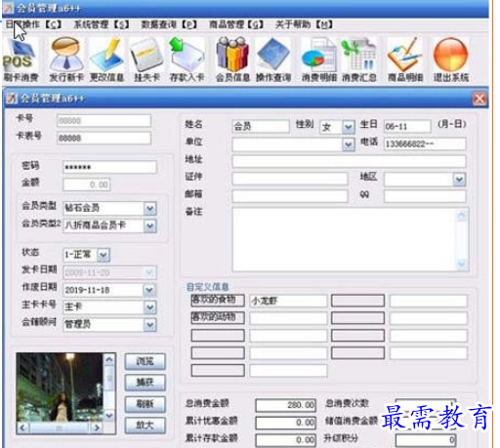The height and width of the screenshot is (448, 500).
Task: Click the 密码 input field
Action: [109, 167]
